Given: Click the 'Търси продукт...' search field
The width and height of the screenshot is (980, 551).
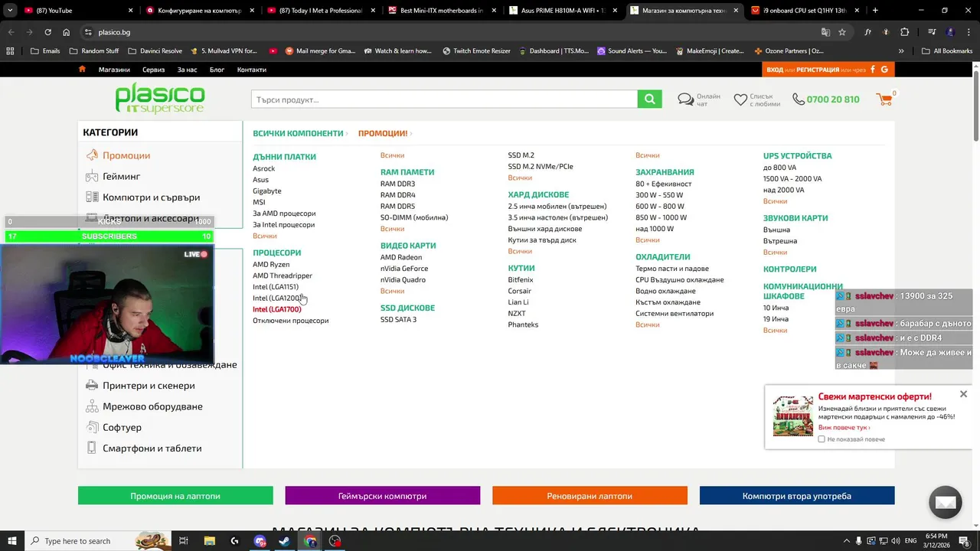Looking at the screenshot, I should pyautogui.click(x=444, y=99).
